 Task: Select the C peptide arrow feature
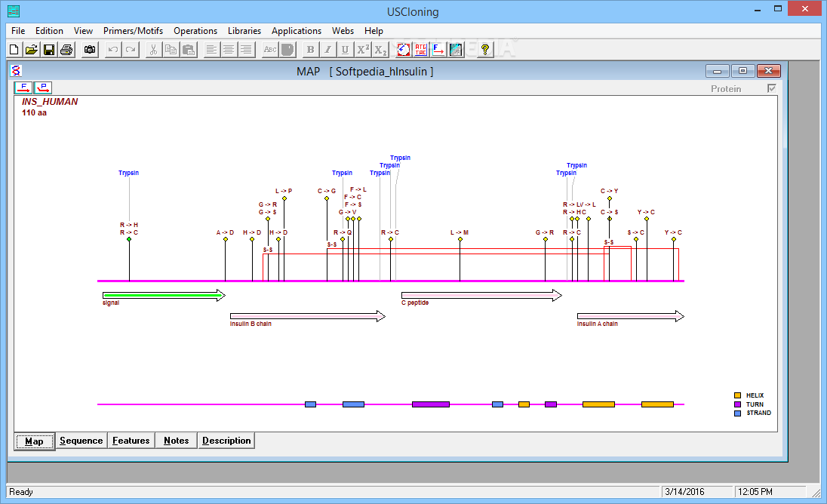[x=481, y=295]
